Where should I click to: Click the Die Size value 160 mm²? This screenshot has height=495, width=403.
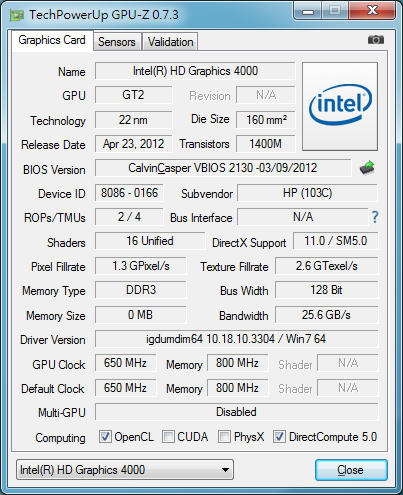[x=266, y=120]
